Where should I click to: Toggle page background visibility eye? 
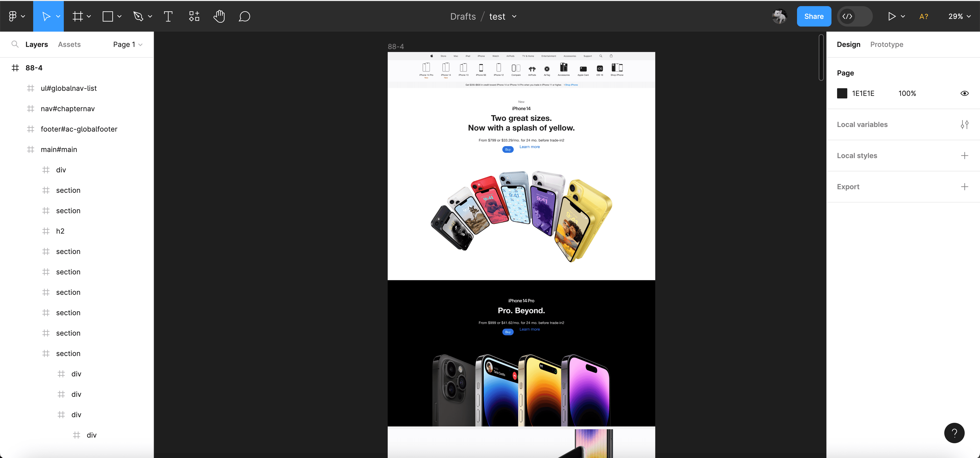tap(964, 94)
